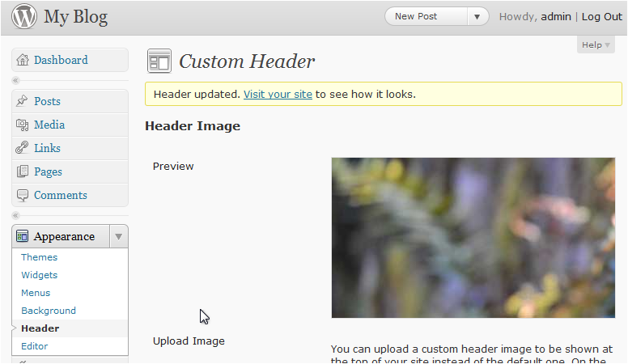Click the Preview label

(x=173, y=166)
